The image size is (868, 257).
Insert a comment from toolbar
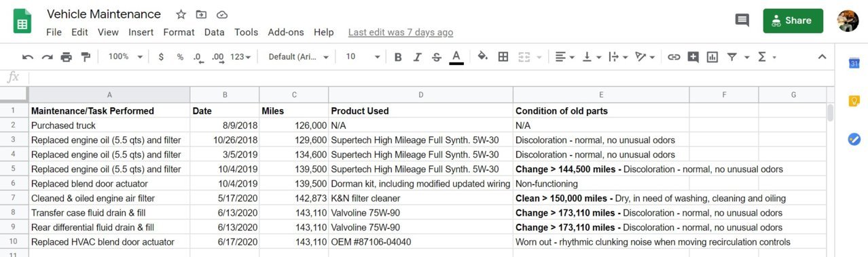693,57
